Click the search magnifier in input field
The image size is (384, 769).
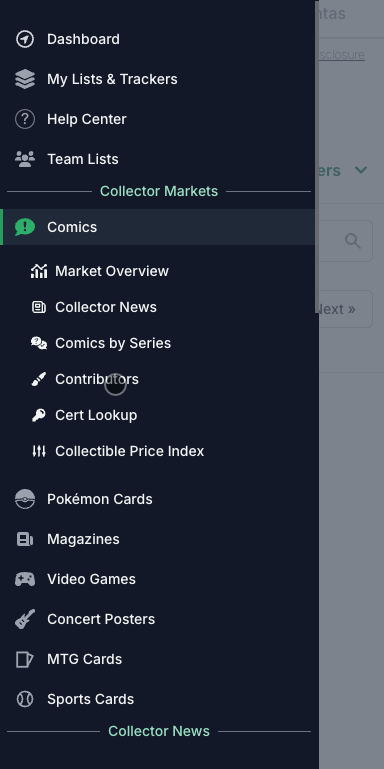click(353, 241)
